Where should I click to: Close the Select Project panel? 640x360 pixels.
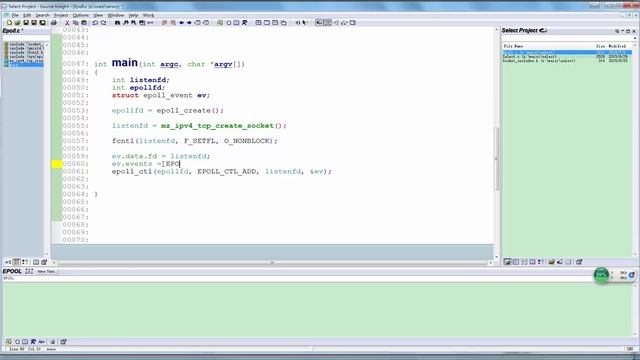(x=634, y=31)
